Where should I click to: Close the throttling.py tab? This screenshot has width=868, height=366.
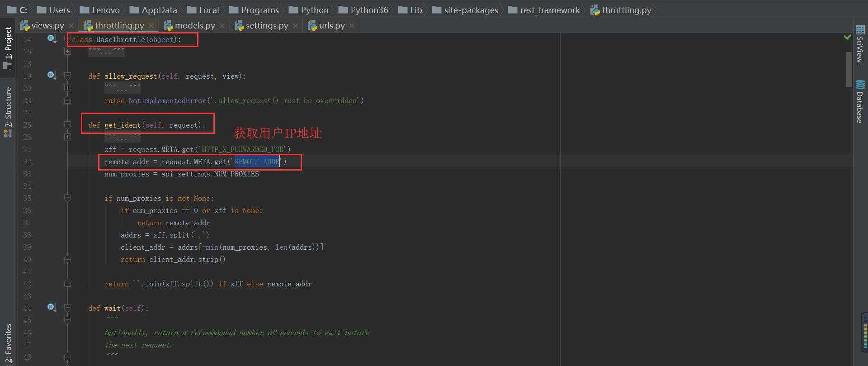pyautogui.click(x=151, y=26)
